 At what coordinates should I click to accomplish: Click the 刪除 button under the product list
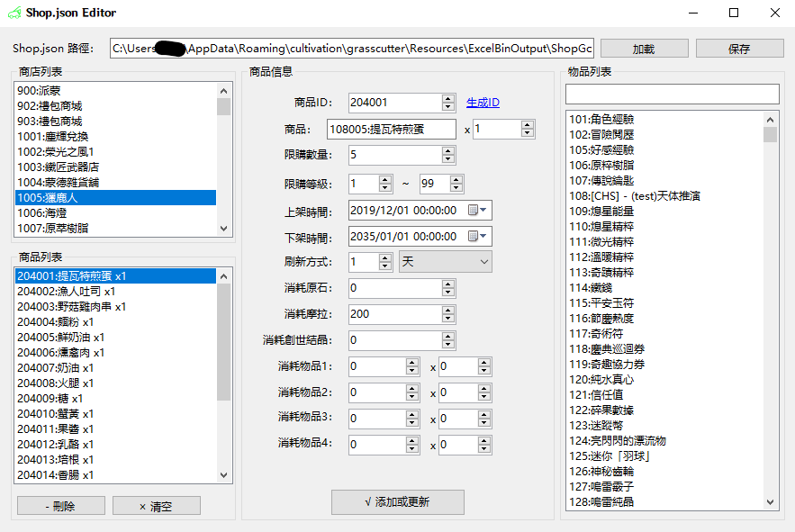tap(60, 505)
